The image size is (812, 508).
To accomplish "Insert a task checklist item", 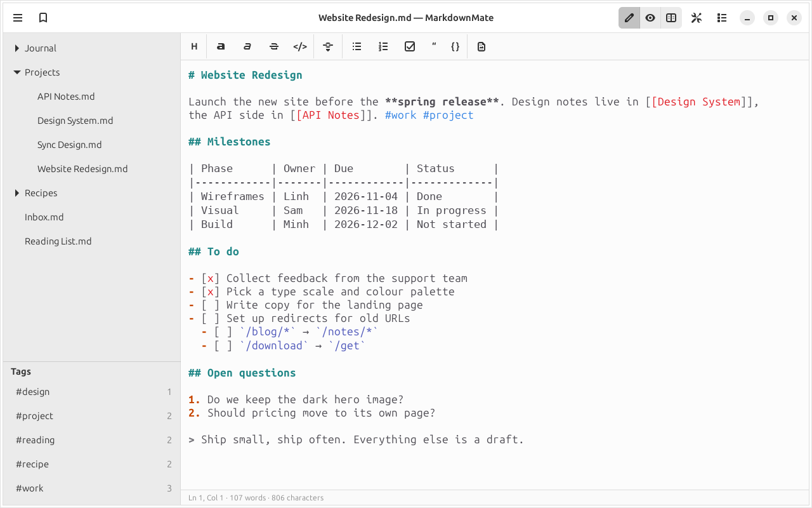I will click(x=410, y=46).
